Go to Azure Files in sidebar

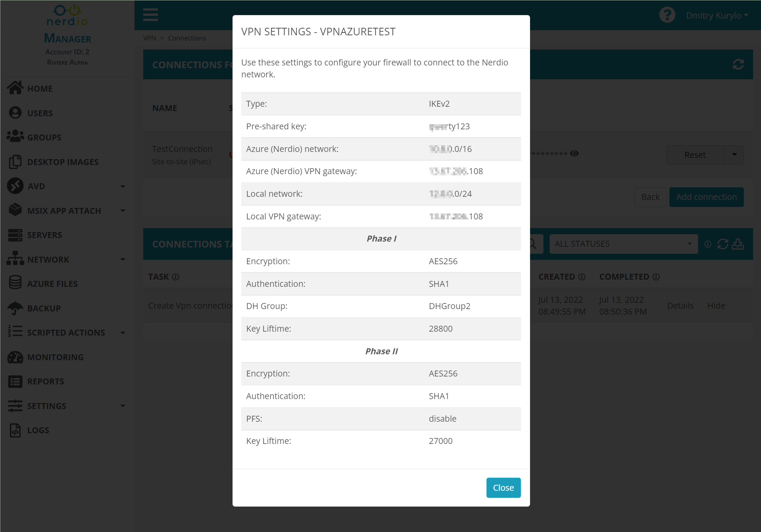click(x=52, y=284)
